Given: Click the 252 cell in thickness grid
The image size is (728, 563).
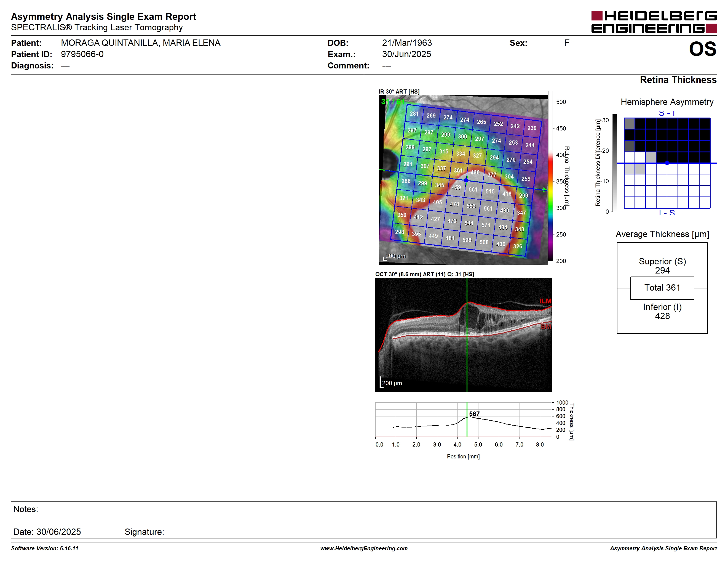Looking at the screenshot, I should pyautogui.click(x=498, y=124).
